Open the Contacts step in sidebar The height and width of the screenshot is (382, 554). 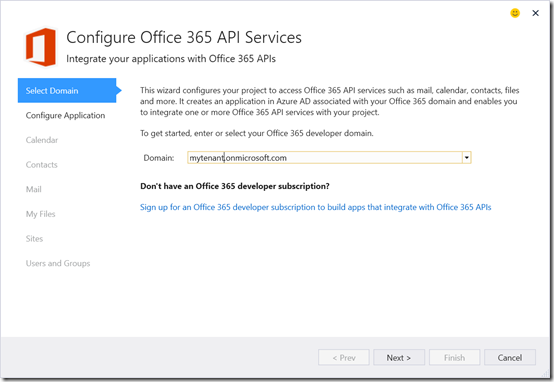pyautogui.click(x=41, y=165)
